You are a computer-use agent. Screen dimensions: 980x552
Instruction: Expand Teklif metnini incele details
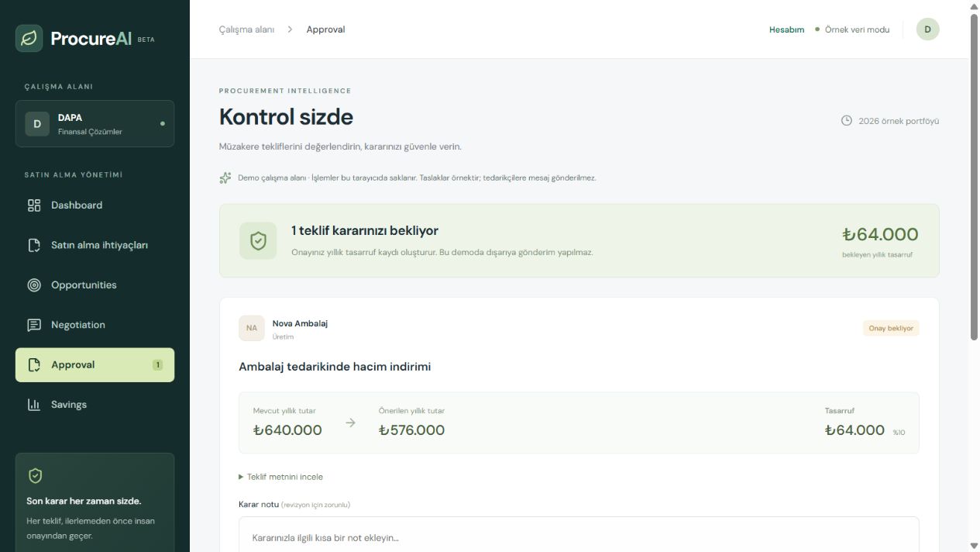(x=281, y=477)
